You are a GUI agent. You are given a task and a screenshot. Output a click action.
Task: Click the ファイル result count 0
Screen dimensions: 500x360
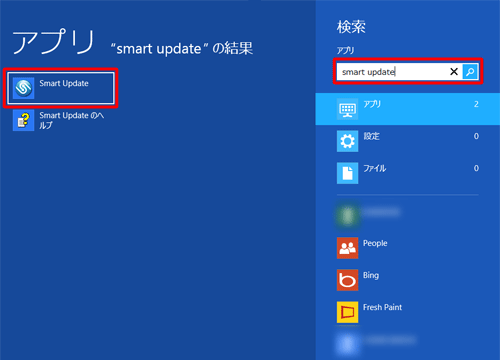tap(476, 168)
